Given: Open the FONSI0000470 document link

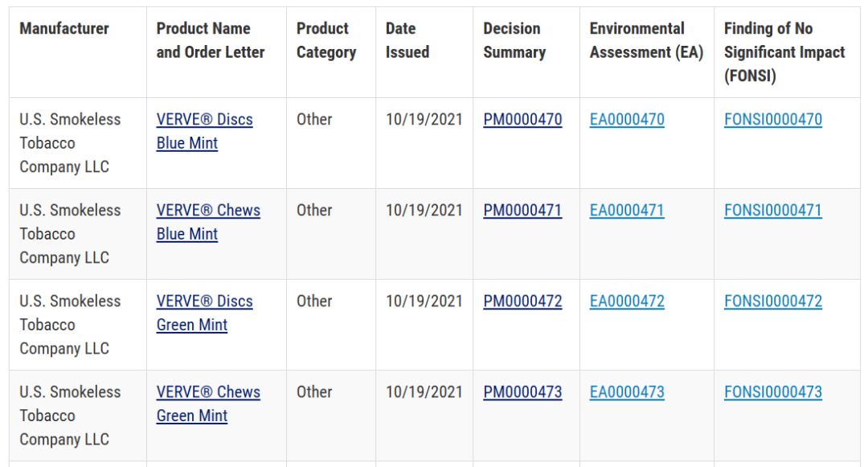Looking at the screenshot, I should [x=773, y=120].
